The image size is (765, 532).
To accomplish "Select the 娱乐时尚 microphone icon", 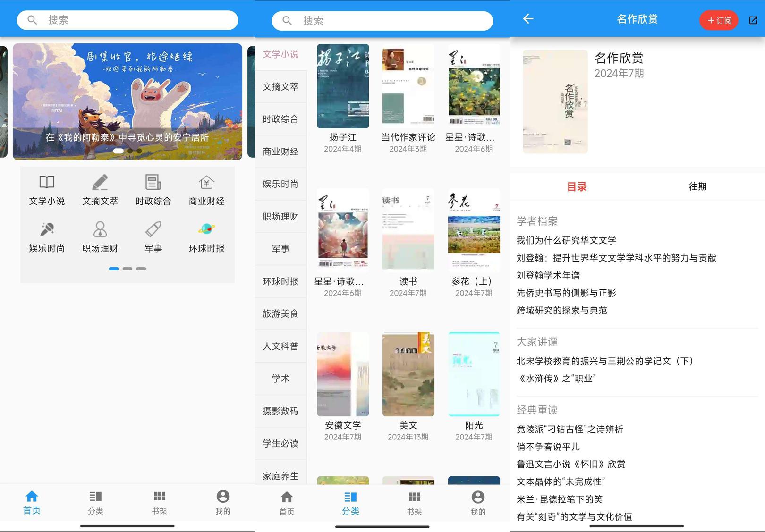I will [47, 229].
